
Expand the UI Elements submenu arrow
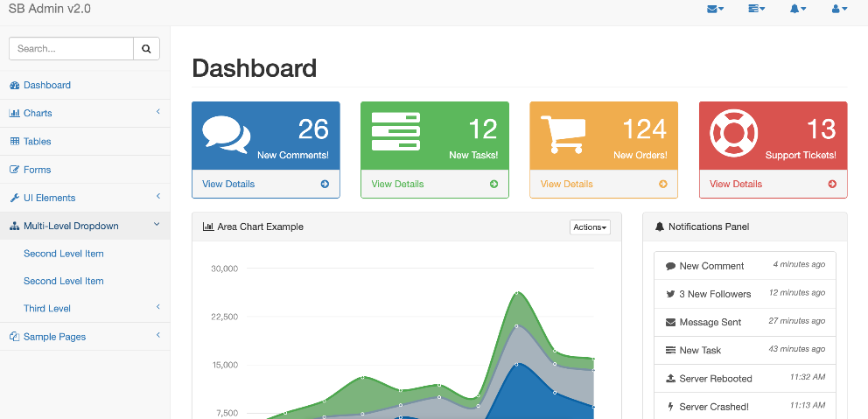point(157,197)
